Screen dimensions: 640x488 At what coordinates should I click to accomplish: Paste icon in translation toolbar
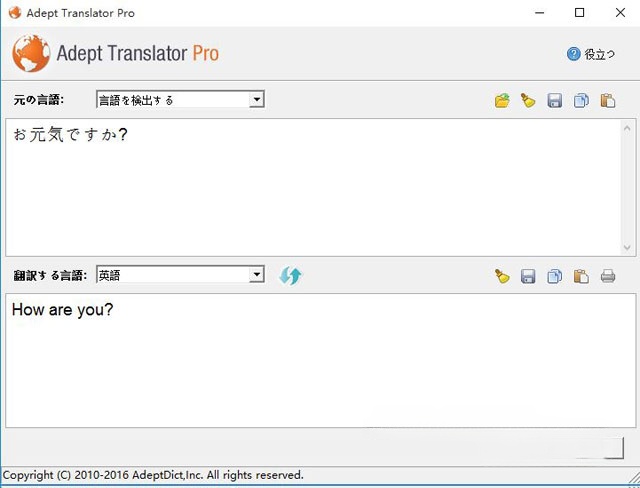pyautogui.click(x=581, y=276)
